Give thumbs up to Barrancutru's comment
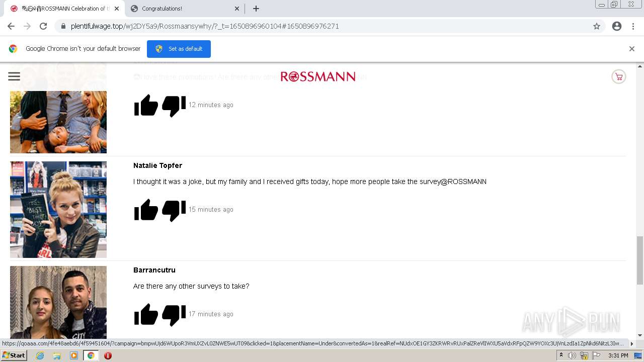Image resolution: width=644 pixels, height=362 pixels. tap(146, 315)
